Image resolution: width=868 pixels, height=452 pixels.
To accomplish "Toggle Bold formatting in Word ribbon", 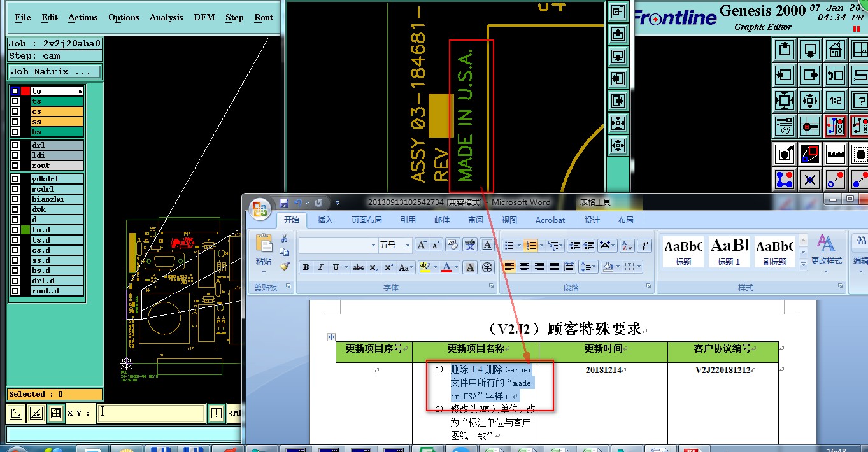I will coord(306,267).
